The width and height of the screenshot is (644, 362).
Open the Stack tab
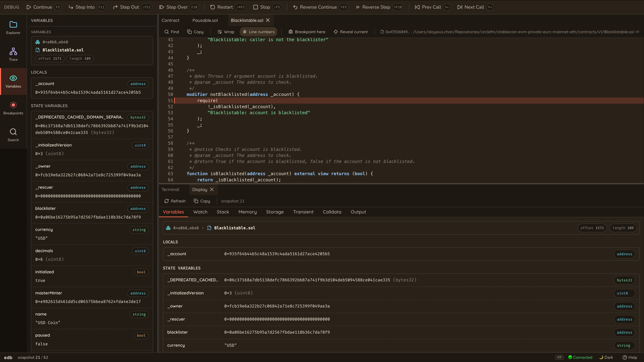[x=223, y=212]
